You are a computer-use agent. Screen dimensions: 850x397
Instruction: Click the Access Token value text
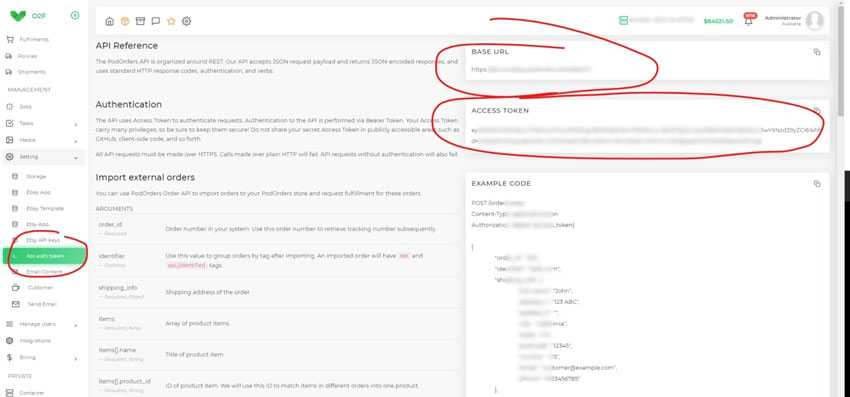point(646,136)
